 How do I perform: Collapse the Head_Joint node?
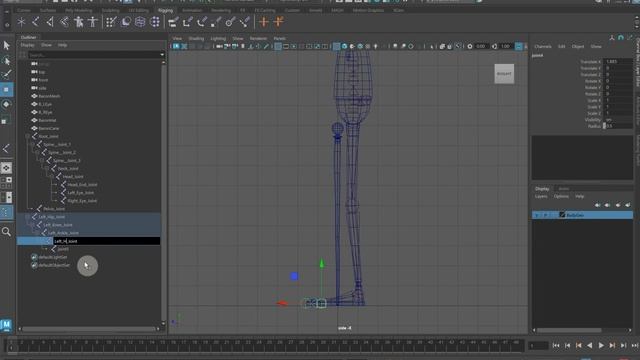tap(51, 176)
